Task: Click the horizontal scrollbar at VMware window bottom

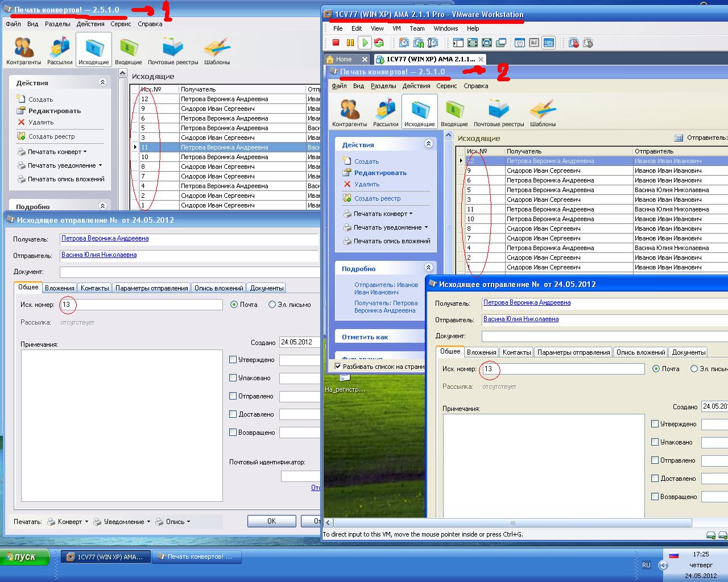Action: [x=512, y=523]
